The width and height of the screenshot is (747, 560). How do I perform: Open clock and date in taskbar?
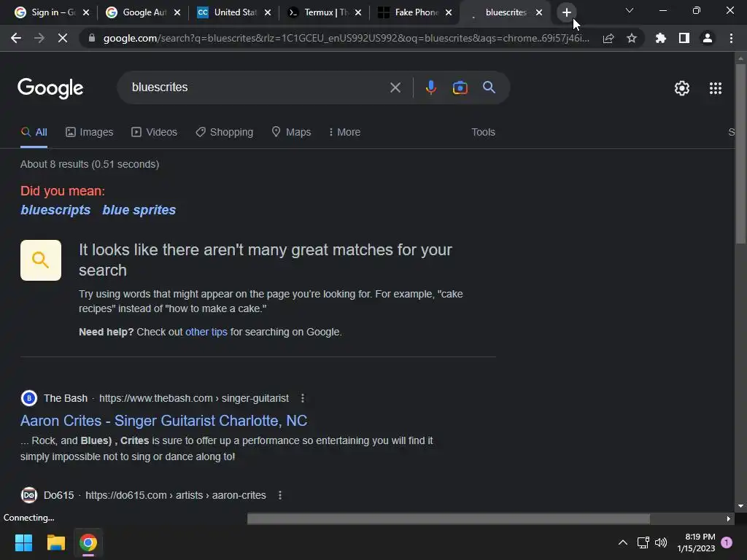point(696,542)
